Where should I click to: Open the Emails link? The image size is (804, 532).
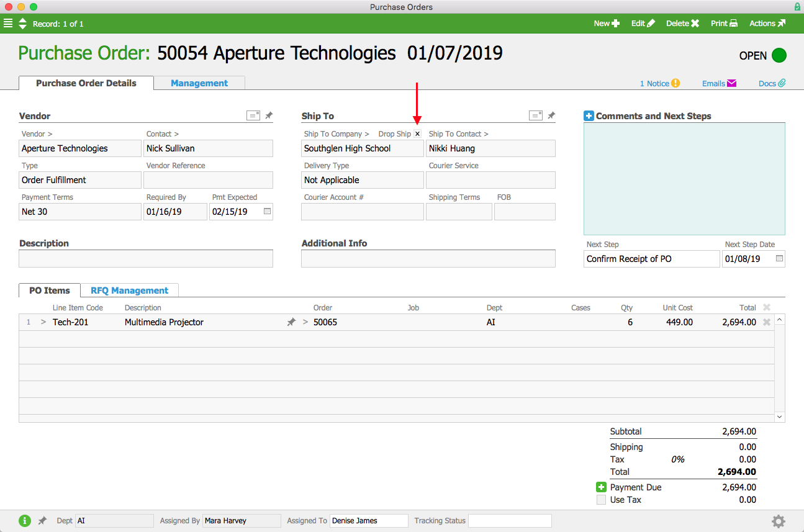[x=719, y=83]
